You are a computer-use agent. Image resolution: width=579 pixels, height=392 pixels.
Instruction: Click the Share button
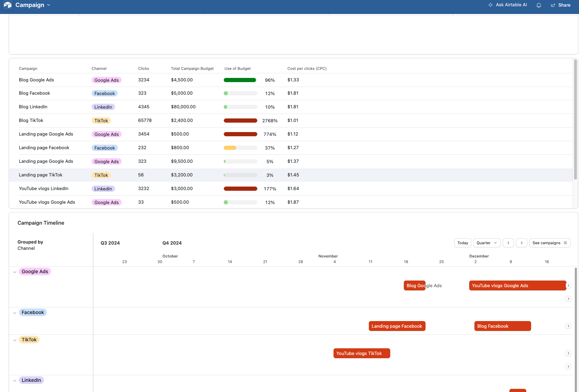point(560,5)
